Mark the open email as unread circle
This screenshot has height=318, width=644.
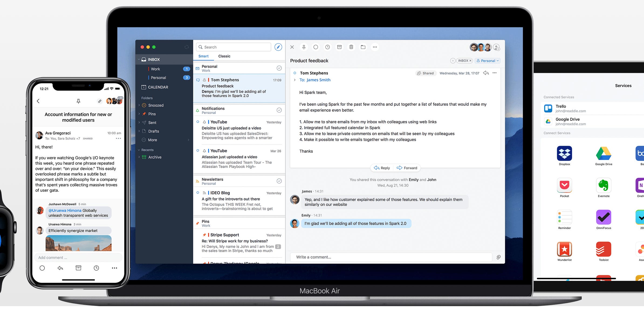[x=316, y=47]
